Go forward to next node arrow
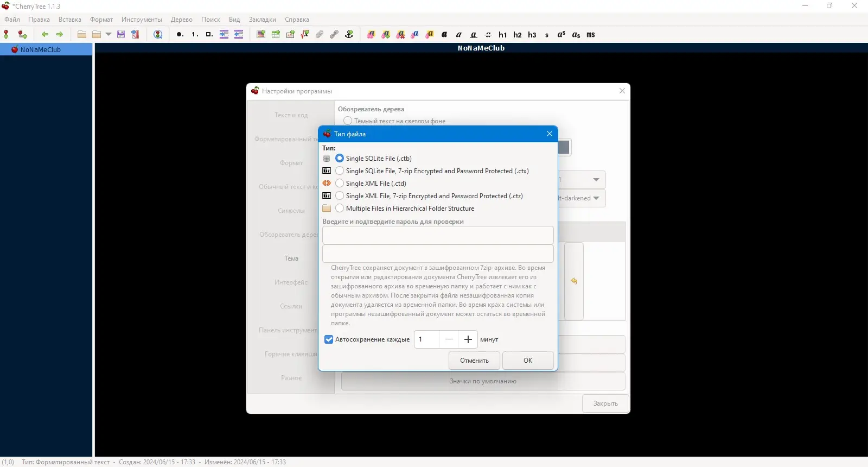Viewport: 868px width, 467px height. (60, 34)
